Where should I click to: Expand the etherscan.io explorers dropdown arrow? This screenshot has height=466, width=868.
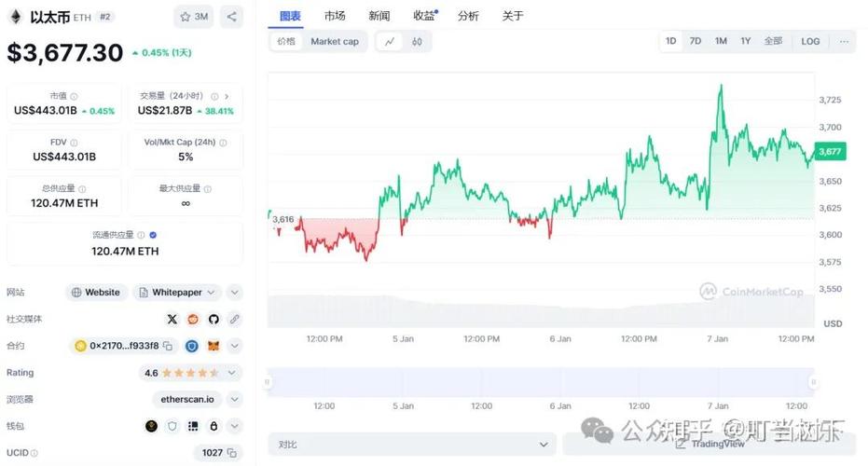pyautogui.click(x=234, y=399)
